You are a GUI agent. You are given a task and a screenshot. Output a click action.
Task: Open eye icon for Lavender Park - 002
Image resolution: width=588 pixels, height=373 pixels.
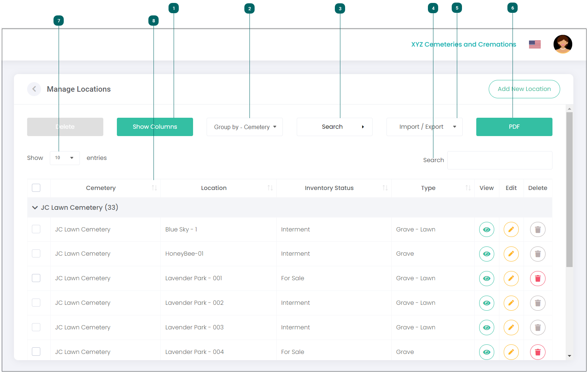tap(487, 303)
